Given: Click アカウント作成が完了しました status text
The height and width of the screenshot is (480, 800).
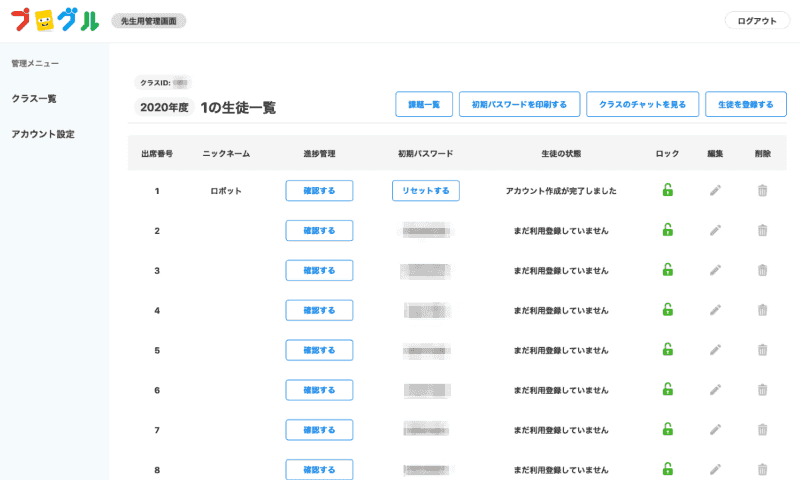Looking at the screenshot, I should [561, 191].
